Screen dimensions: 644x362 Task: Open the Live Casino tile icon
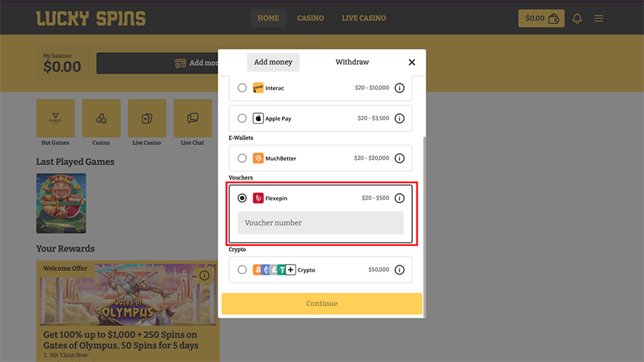click(147, 118)
